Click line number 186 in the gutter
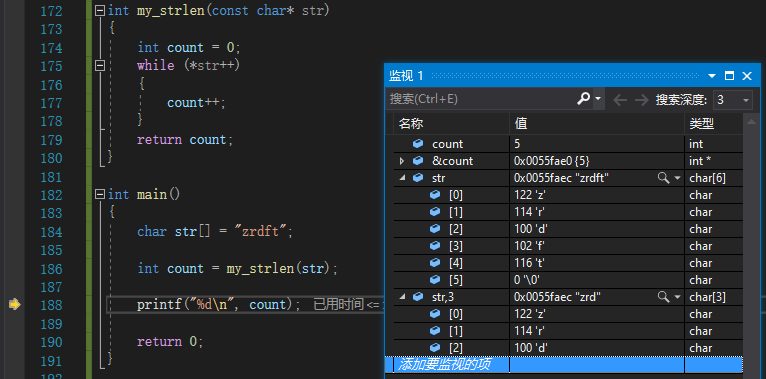 (51, 269)
